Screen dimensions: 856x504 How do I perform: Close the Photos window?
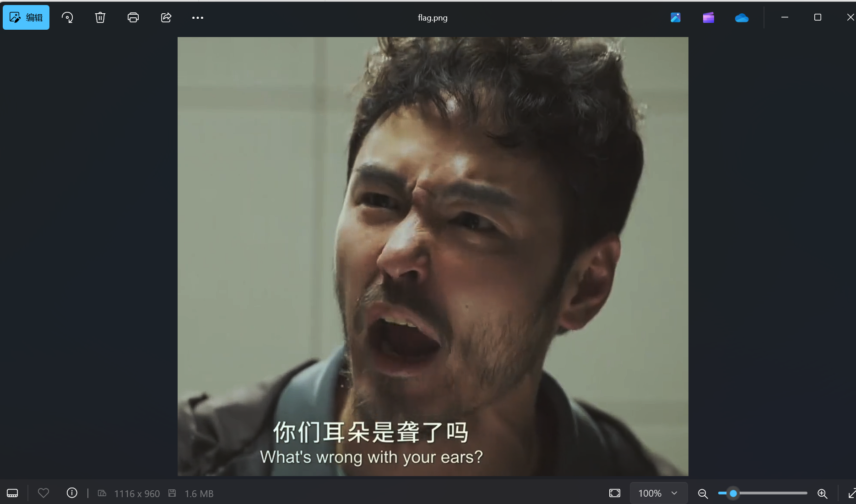[850, 17]
